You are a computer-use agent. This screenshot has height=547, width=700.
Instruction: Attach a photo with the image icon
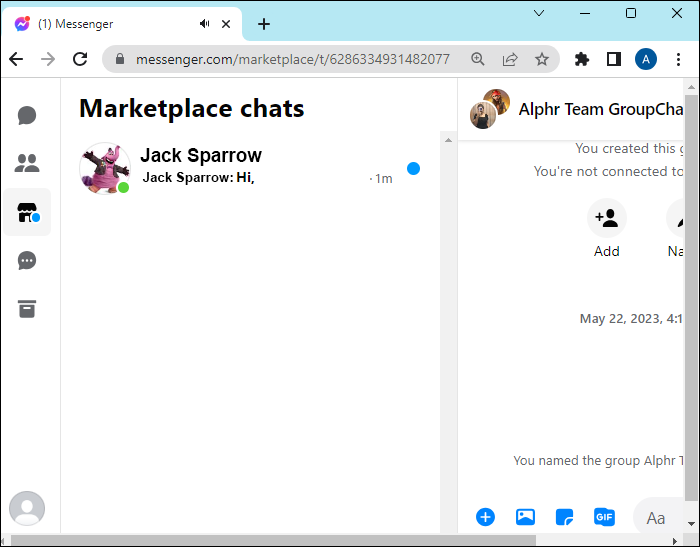(525, 517)
